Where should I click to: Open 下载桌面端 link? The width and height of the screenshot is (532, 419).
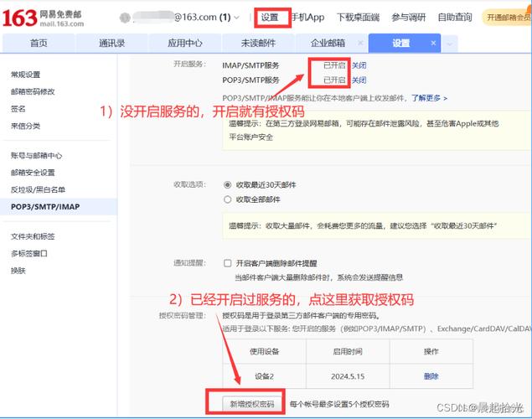point(358,18)
